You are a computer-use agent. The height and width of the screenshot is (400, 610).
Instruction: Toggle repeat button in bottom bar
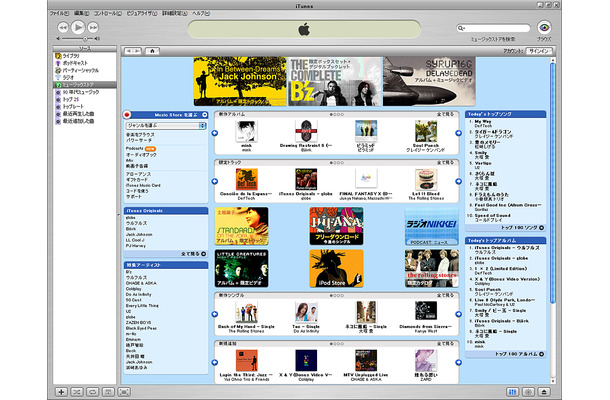93,392
